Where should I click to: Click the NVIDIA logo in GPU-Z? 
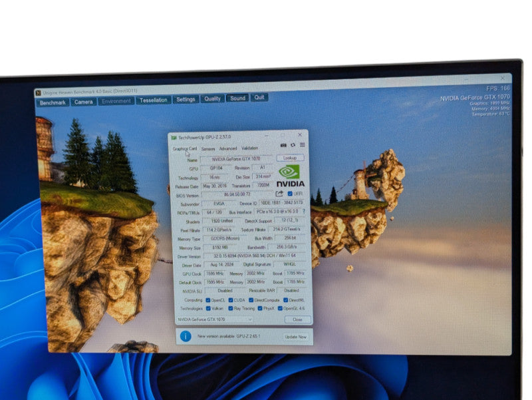[290, 176]
